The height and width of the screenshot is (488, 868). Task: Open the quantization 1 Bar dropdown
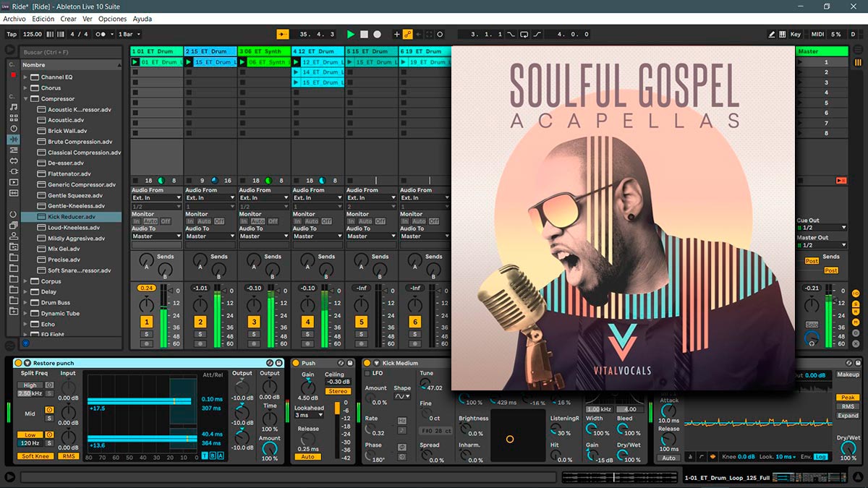129,34
